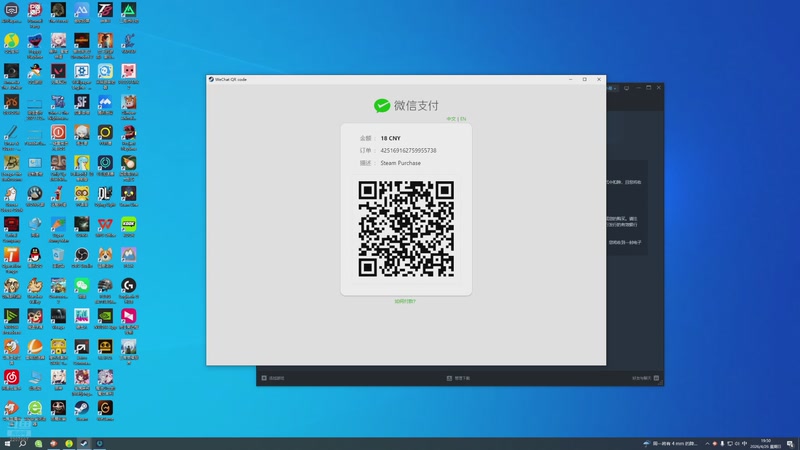Click Steam's Big Picture monitor icon

click(627, 88)
